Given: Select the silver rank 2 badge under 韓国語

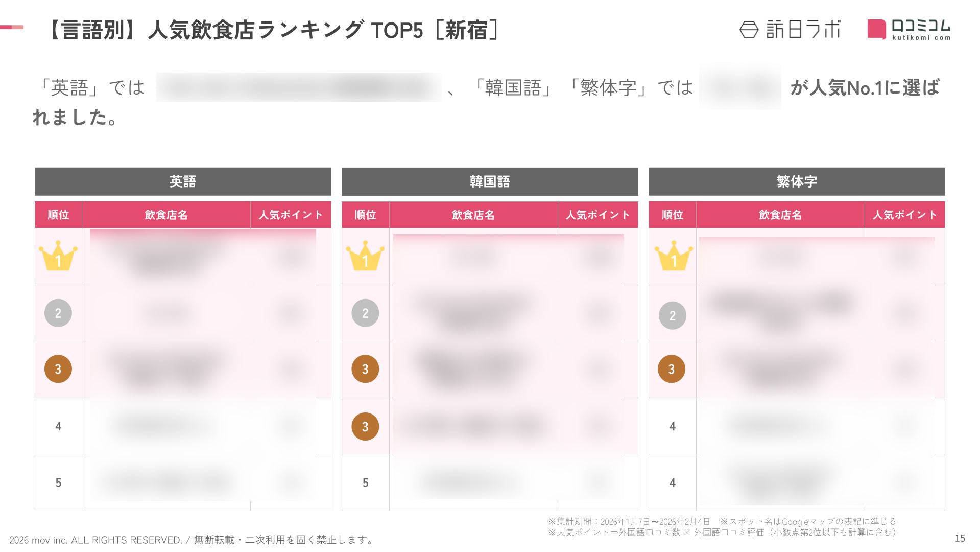Looking at the screenshot, I should pos(365,313).
